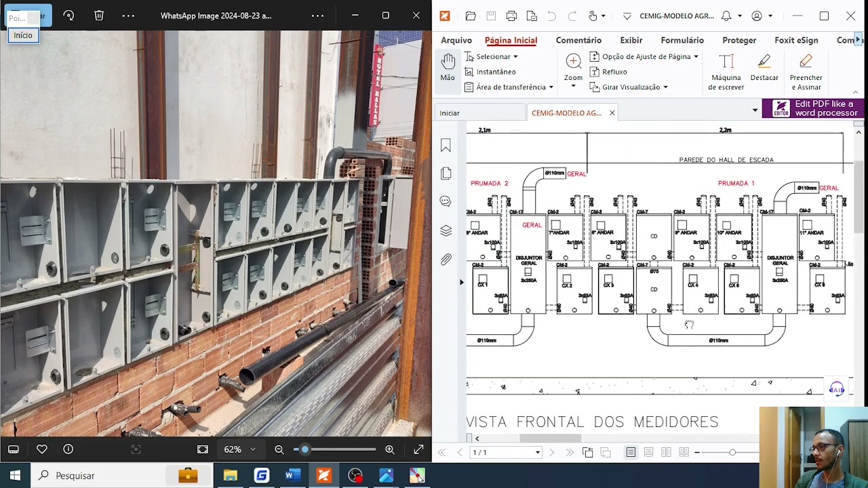868x488 pixels.
Task: Open the Arquivo menu
Action: point(456,41)
